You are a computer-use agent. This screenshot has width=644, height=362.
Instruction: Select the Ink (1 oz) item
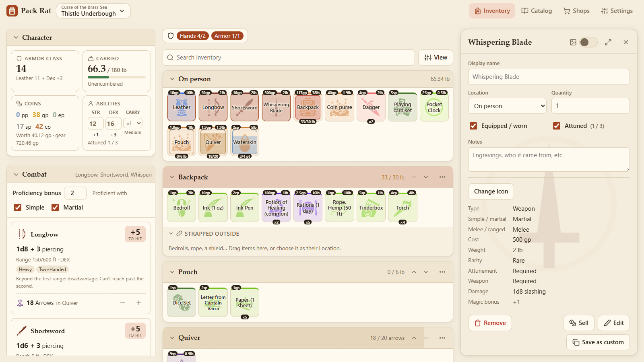pyautogui.click(x=213, y=208)
